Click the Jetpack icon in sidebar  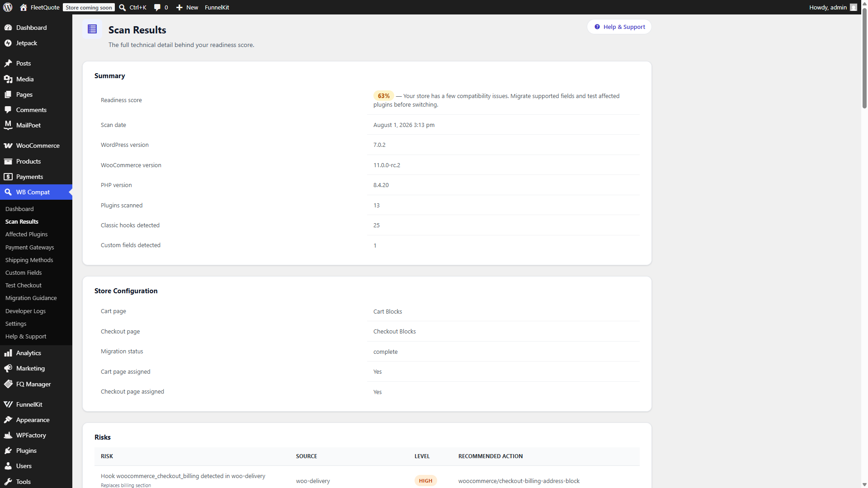pyautogui.click(x=8, y=43)
